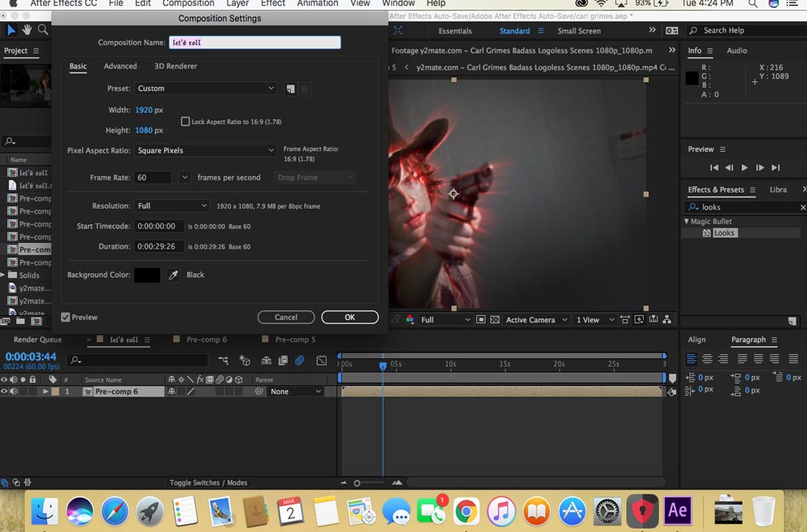Center paragraph text
This screenshot has height=532, width=807.
point(708,359)
